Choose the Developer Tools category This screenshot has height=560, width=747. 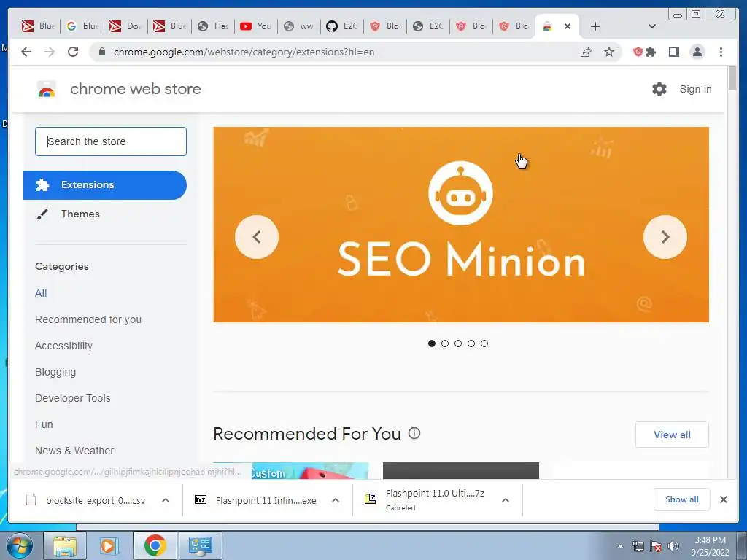coord(73,398)
